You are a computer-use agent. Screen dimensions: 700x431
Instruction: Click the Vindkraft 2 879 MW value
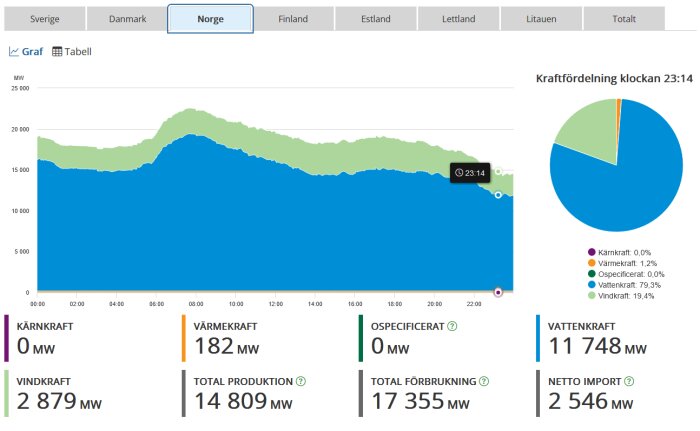pyautogui.click(x=59, y=402)
